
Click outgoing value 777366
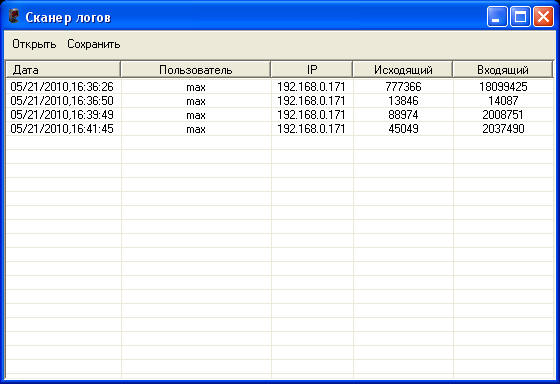pos(403,87)
